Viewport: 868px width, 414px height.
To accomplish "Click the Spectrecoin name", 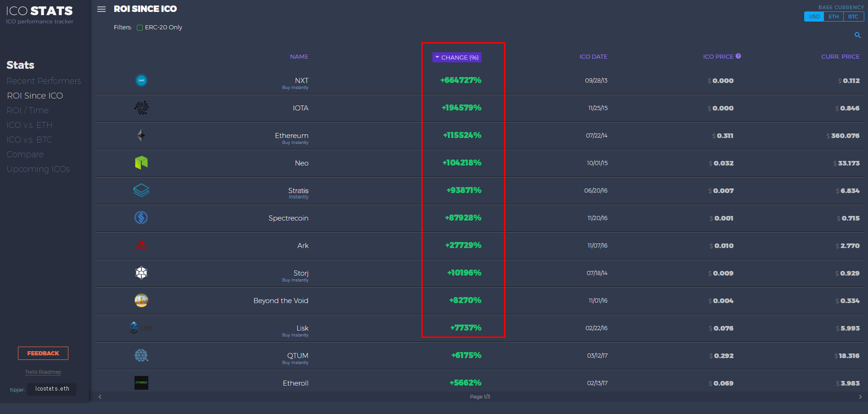I will click(288, 218).
